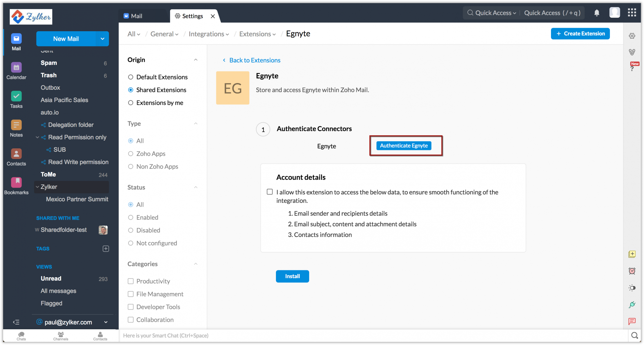The height and width of the screenshot is (345, 644).
Task: Click the settings gear in right rail
Action: (x=632, y=36)
